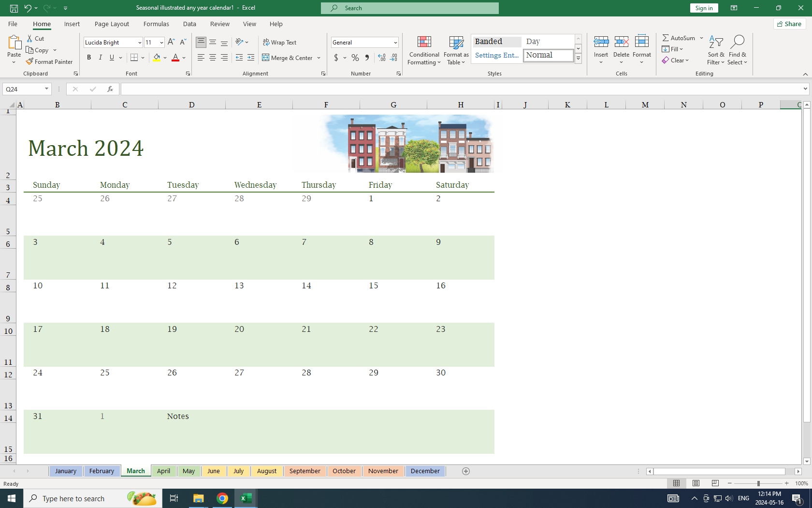
Task: Click the Increase Indent icon
Action: [x=250, y=58]
